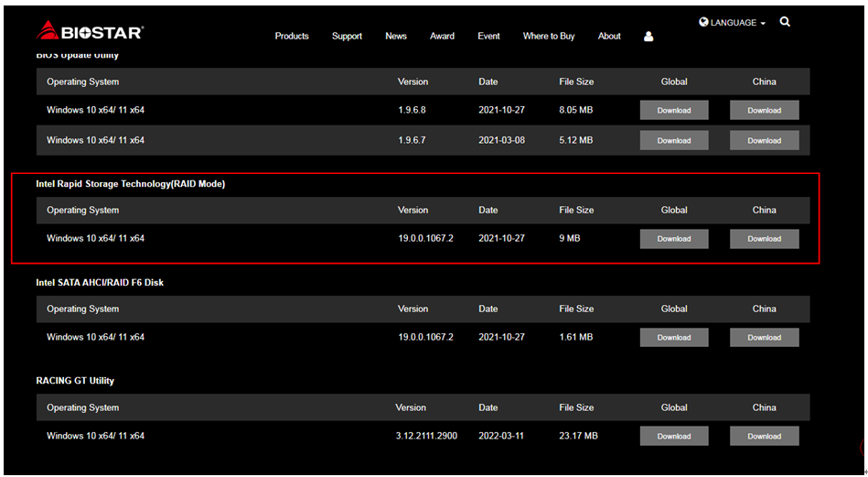This screenshot has height=477, width=868.
Task: Click the Intel Rapid Storage Technology(RAID Mode) heading
Action: point(131,184)
